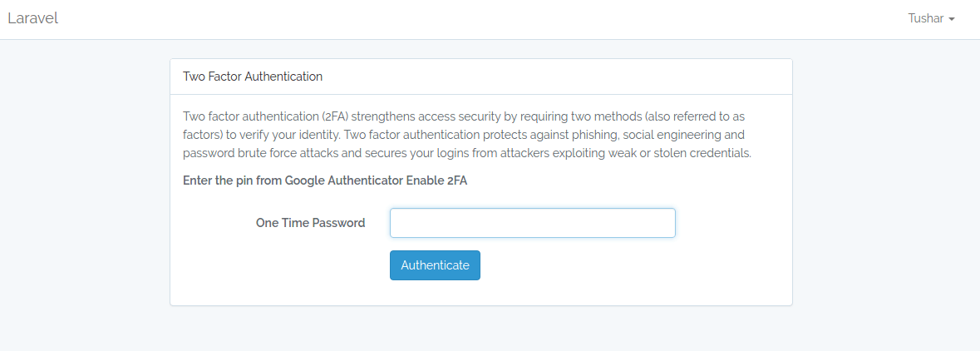Open the Tushar user dropdown menu

tap(930, 18)
